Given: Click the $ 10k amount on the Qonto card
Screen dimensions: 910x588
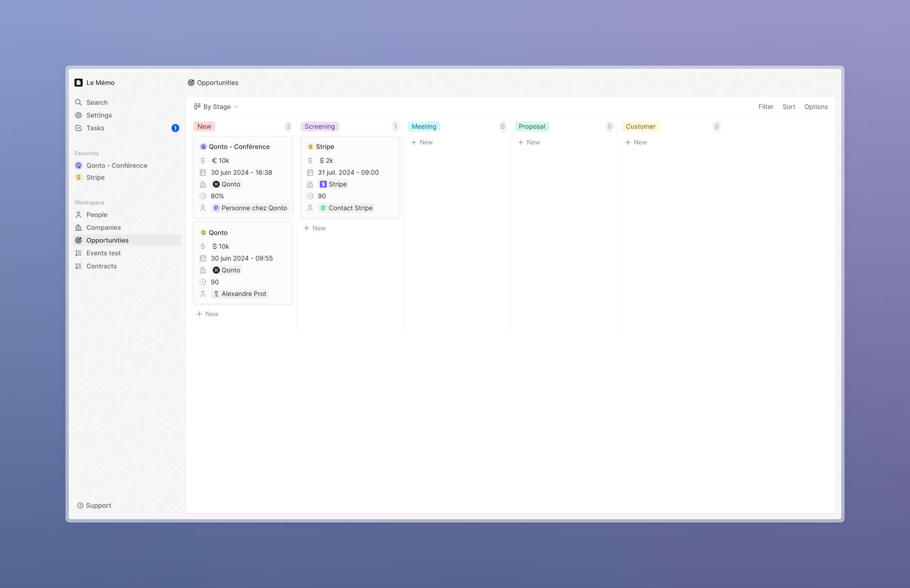Looking at the screenshot, I should [x=221, y=246].
